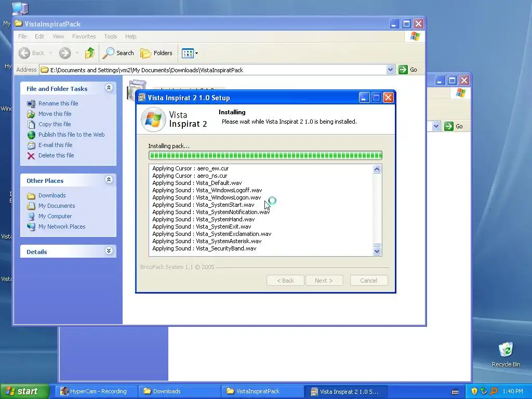532x399 pixels.
Task: Click the < Back button in Setup
Action: pyautogui.click(x=285, y=281)
